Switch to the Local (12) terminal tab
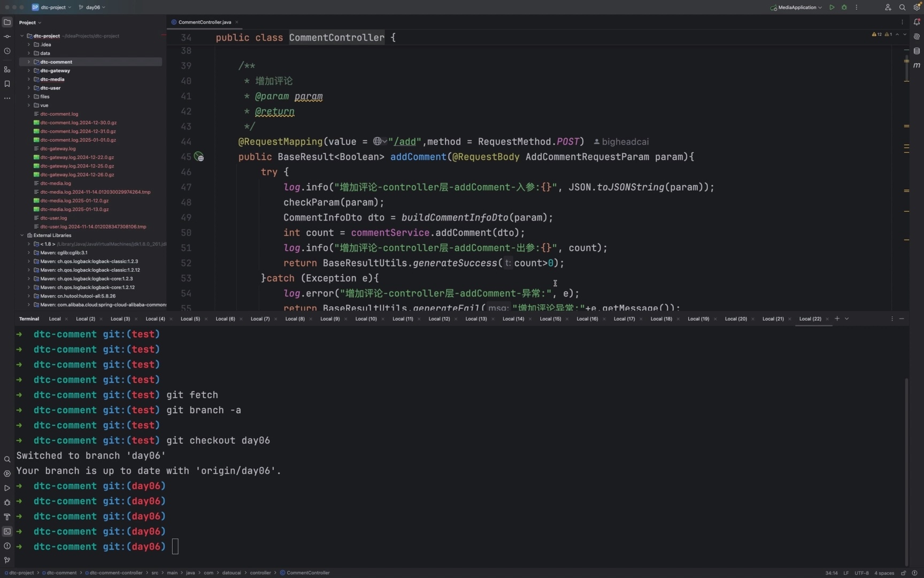This screenshot has height=578, width=924. [x=439, y=319]
